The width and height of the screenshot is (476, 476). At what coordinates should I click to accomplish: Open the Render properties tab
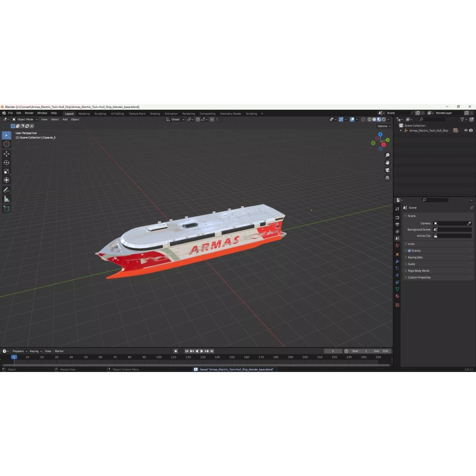[x=397, y=218]
